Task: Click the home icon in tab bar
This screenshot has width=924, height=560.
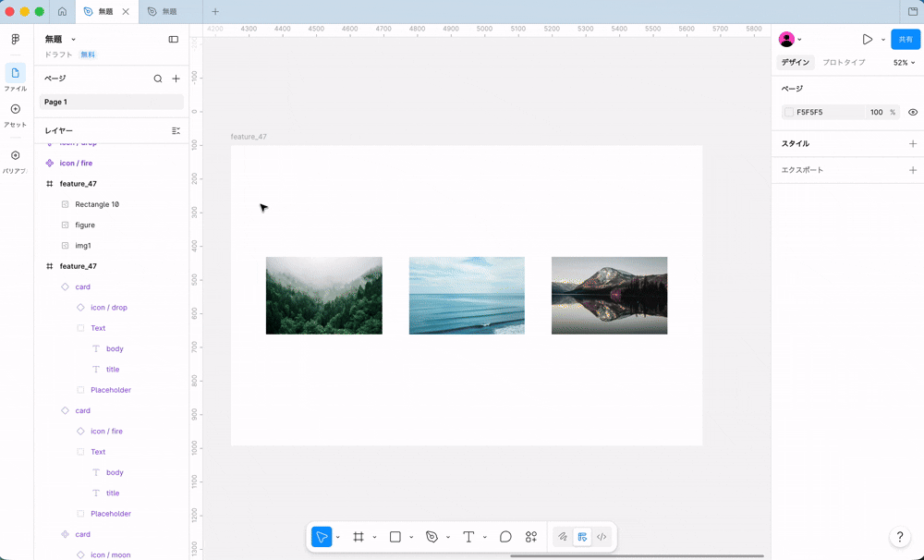Action: tap(63, 11)
